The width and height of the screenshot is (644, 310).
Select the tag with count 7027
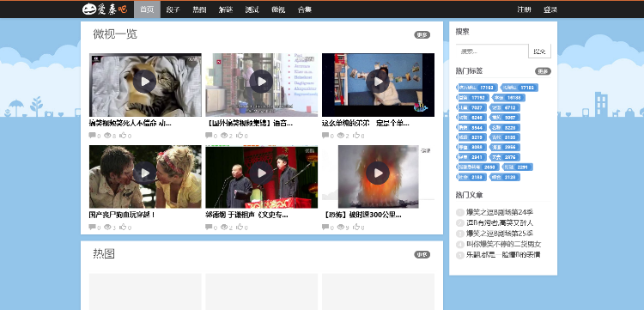pos(471,107)
